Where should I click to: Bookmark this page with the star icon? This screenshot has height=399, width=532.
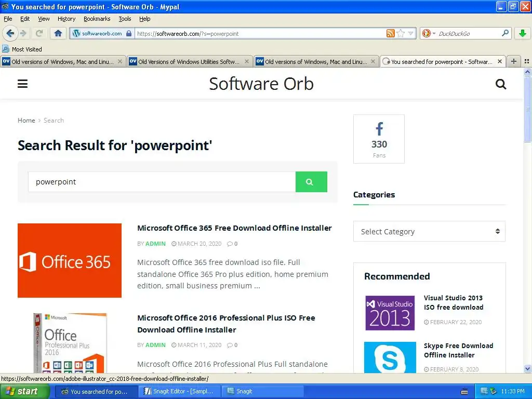click(x=401, y=33)
